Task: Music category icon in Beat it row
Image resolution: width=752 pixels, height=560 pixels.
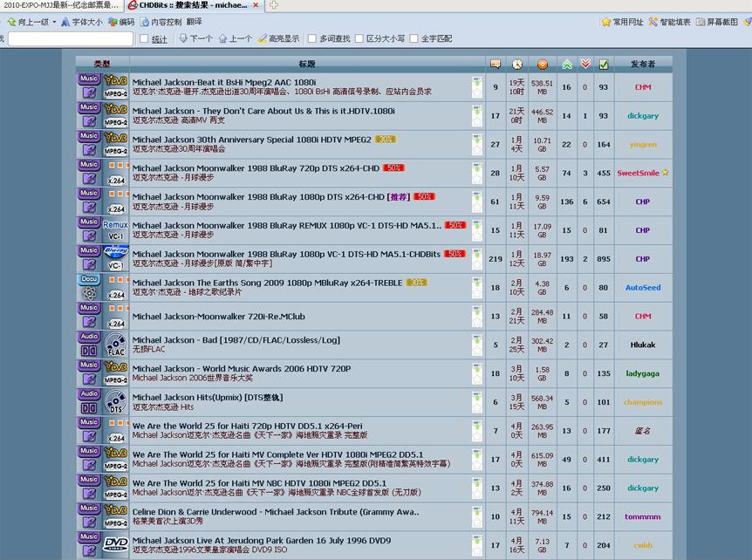Action: click(89, 86)
